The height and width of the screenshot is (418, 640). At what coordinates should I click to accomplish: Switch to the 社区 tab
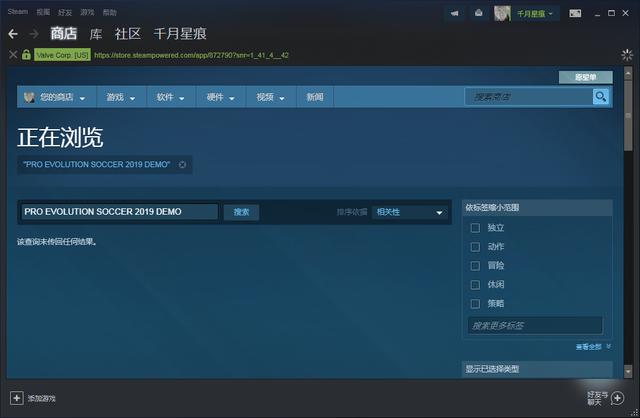click(127, 33)
